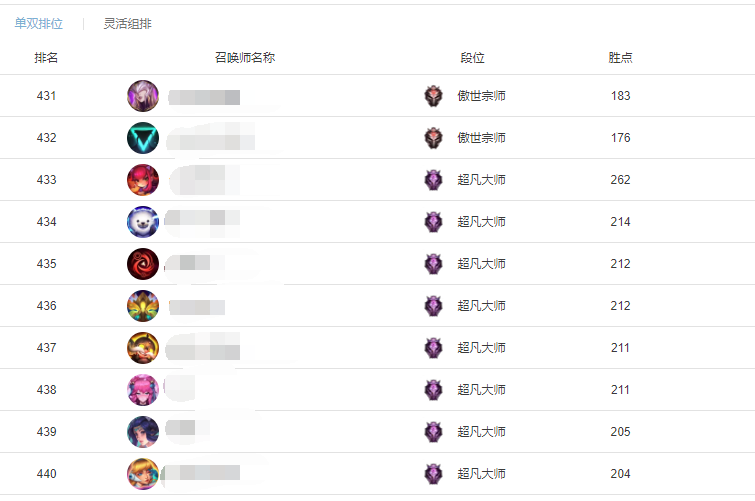755x501 pixels.
Task: Open the green triangle avatar at rank 432
Action: click(143, 138)
